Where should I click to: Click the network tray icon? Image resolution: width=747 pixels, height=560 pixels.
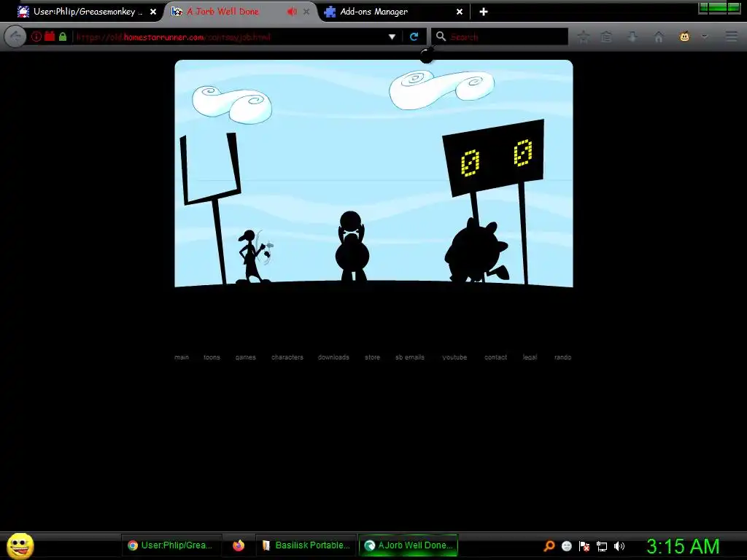coord(602,546)
